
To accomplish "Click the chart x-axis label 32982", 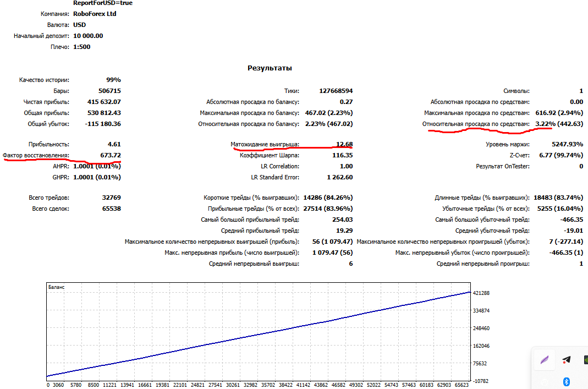I will click(250, 385).
